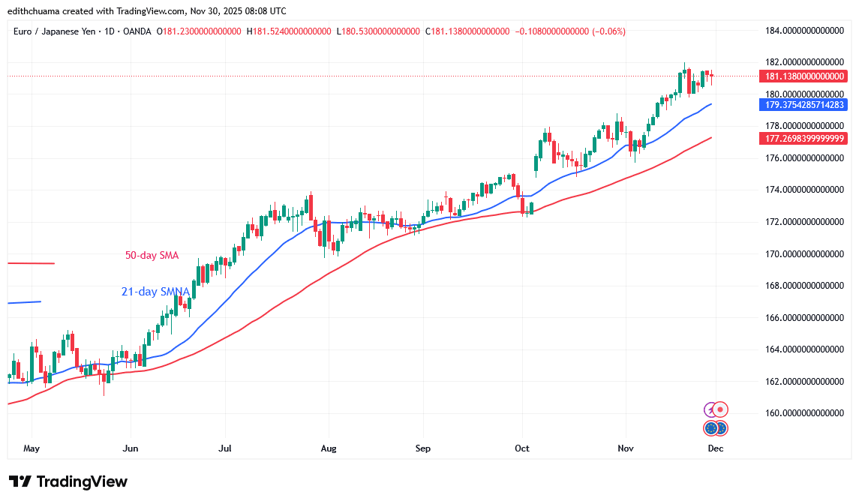Select the May label on time axis
Image resolution: width=859 pixels, height=504 pixels.
(x=32, y=448)
